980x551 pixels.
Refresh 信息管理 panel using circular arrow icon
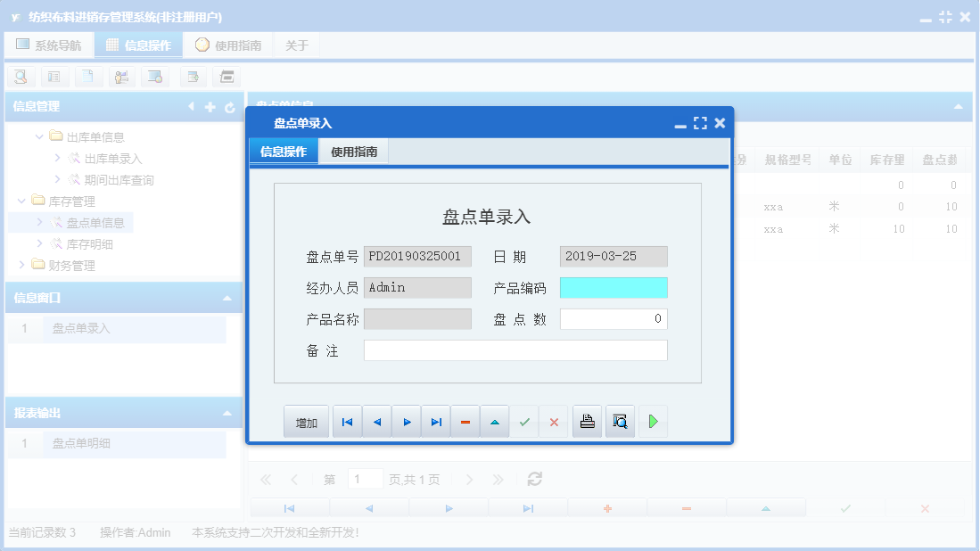coord(228,106)
